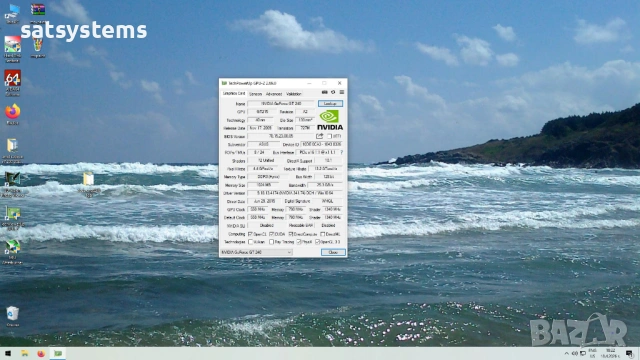This screenshot has height=360, width=640.
Task: Switch to the Advanced tab
Action: [x=274, y=94]
